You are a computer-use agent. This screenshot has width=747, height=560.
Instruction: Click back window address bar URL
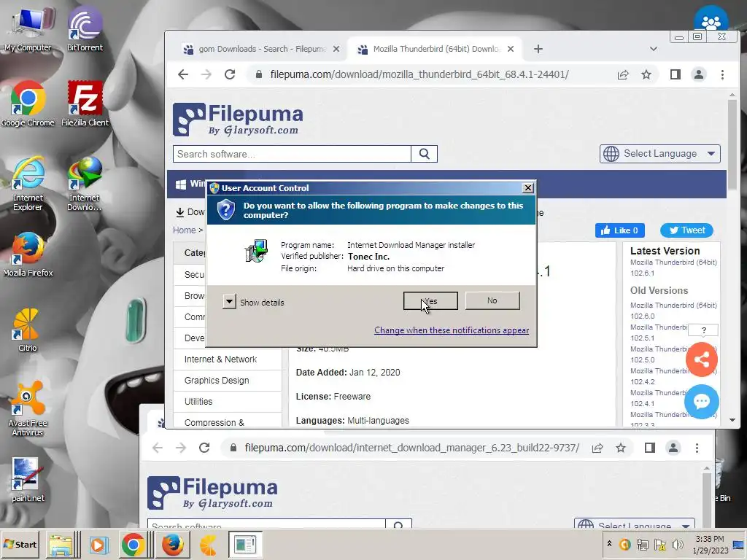[x=411, y=448]
